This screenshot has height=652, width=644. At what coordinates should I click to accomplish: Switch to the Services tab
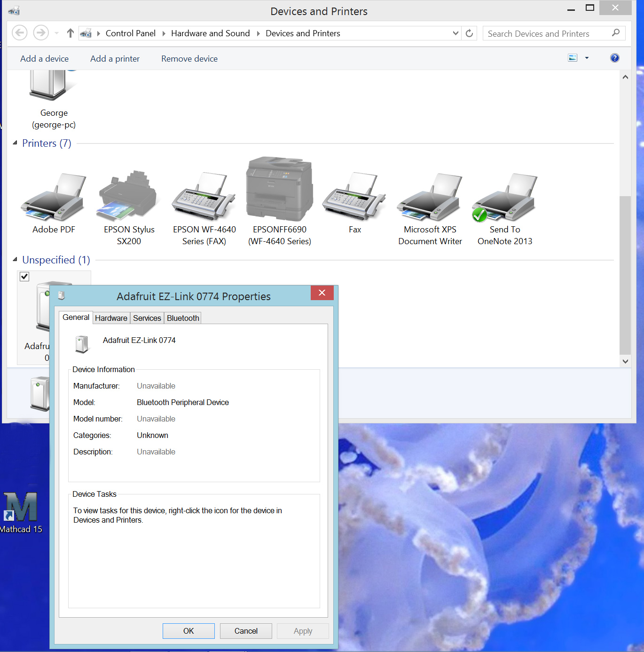[x=147, y=318]
